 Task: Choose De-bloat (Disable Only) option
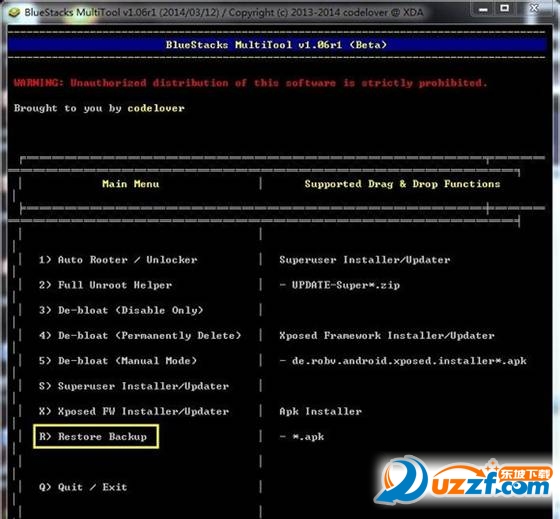[121, 310]
